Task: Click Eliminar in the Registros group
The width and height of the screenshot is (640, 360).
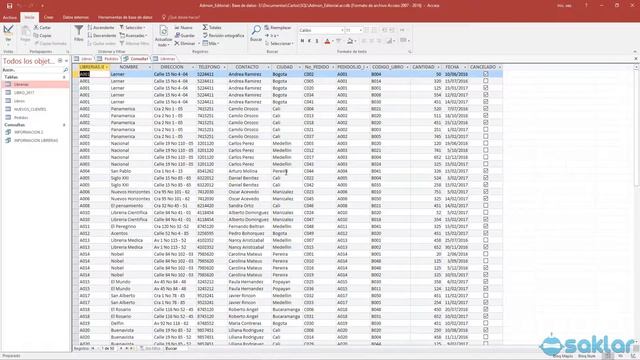Action: click(x=185, y=43)
